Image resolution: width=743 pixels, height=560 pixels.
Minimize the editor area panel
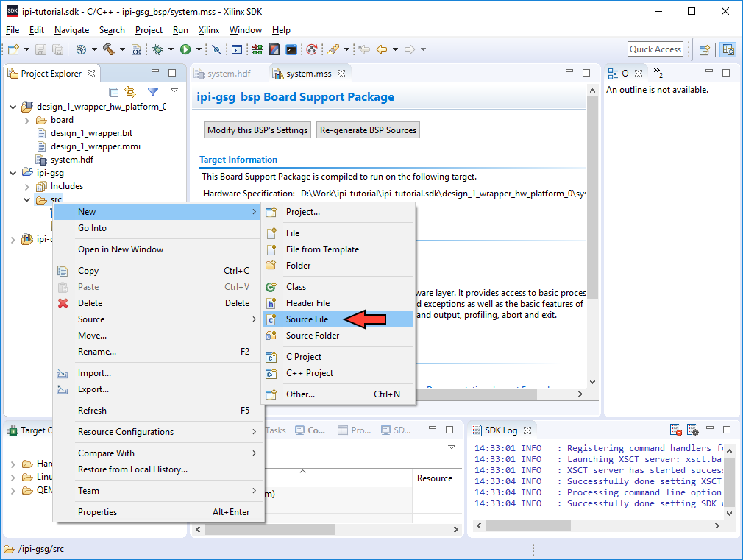coord(569,71)
